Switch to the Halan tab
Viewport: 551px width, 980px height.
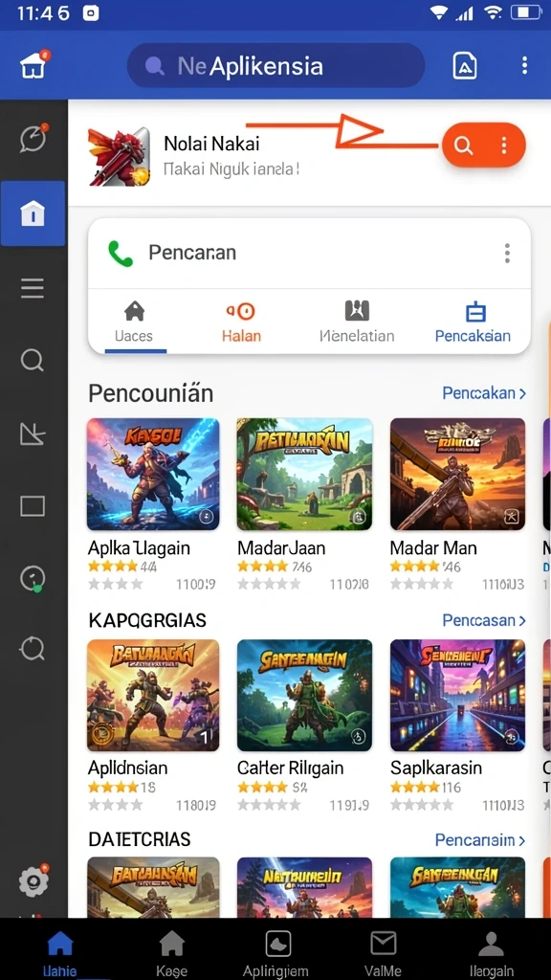tap(241, 322)
